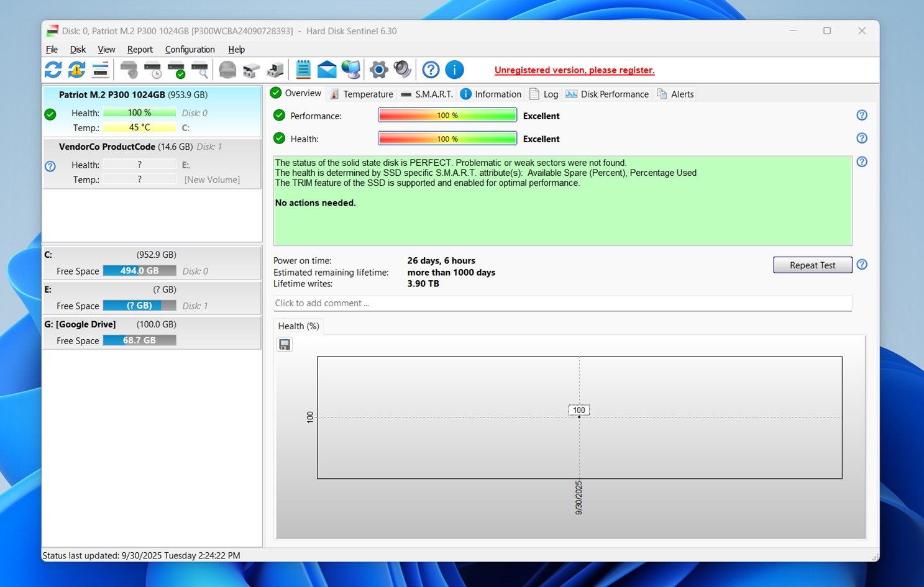This screenshot has height=587, width=924.
Task: Open the Configuration menu
Action: 190,50
